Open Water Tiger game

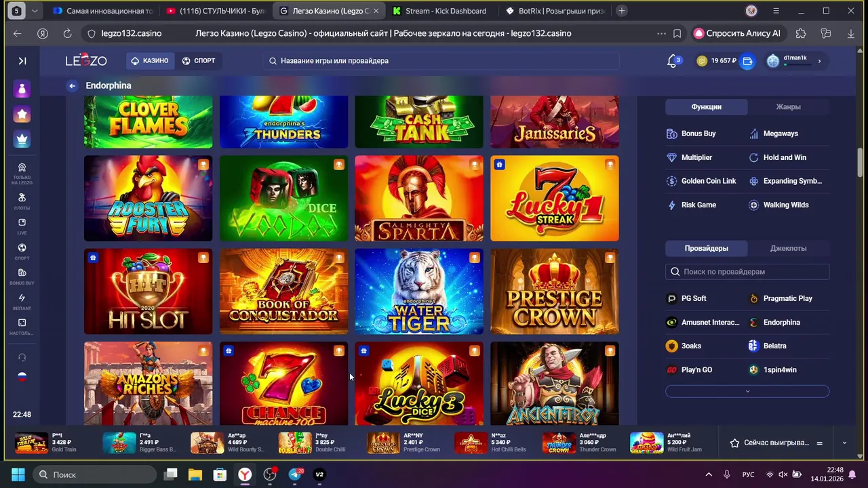pos(419,291)
